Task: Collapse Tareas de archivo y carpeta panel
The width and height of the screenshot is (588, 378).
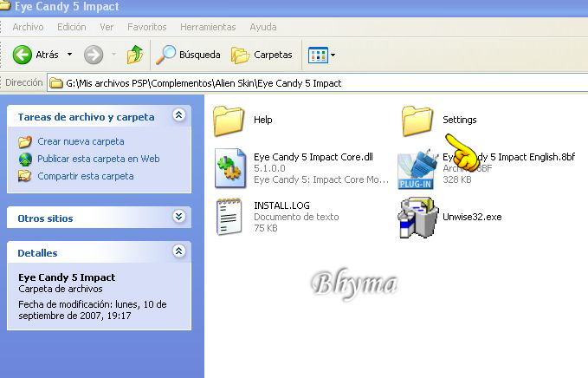Action: click(x=179, y=114)
